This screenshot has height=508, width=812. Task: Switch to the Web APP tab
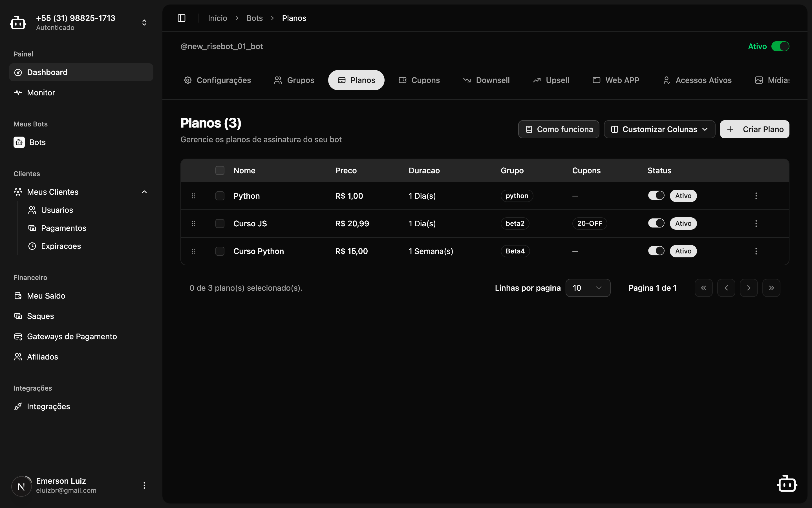click(x=616, y=80)
